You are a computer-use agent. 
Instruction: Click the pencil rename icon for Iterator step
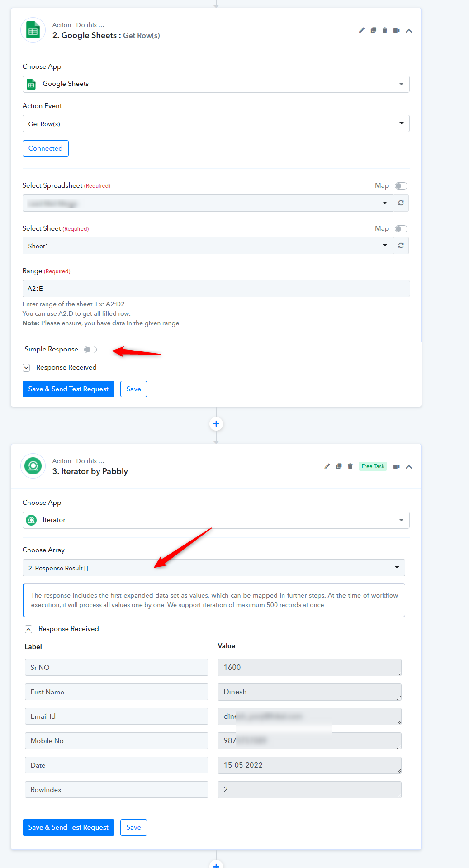tap(327, 466)
